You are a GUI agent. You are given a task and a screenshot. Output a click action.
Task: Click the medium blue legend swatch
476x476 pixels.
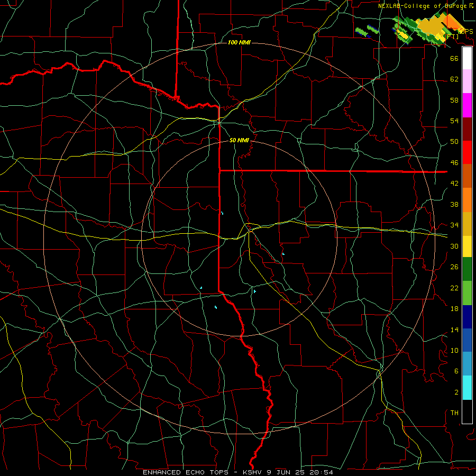click(x=467, y=340)
